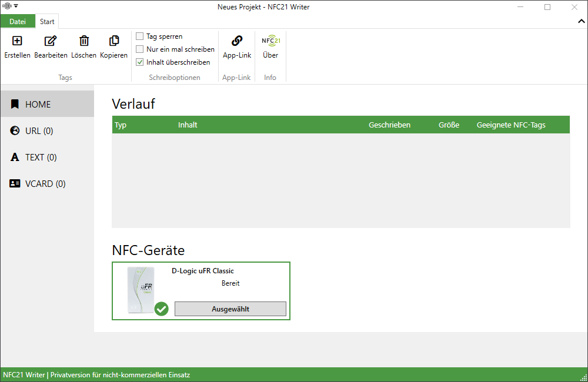
Task: Select HOME in the sidebar
Action: pyautogui.click(x=47, y=104)
